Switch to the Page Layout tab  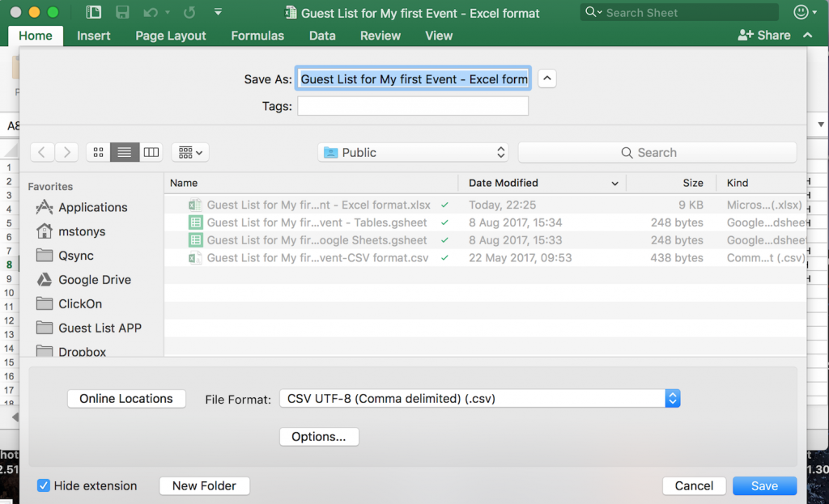[x=170, y=36]
